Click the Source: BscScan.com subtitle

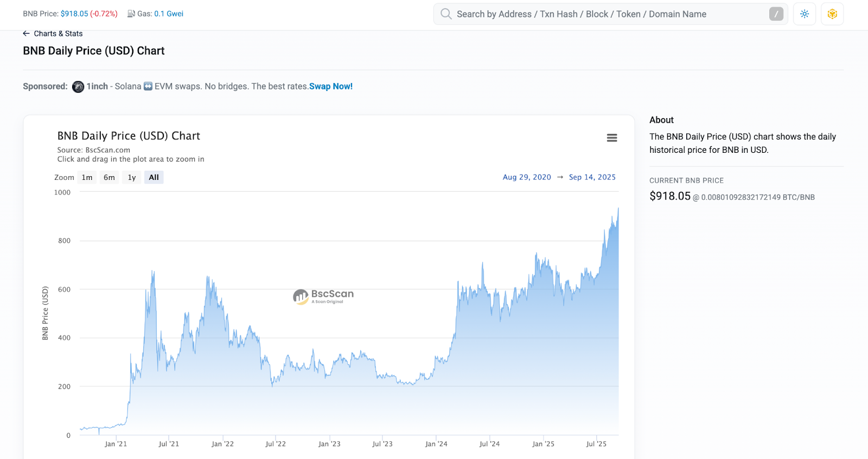94,150
